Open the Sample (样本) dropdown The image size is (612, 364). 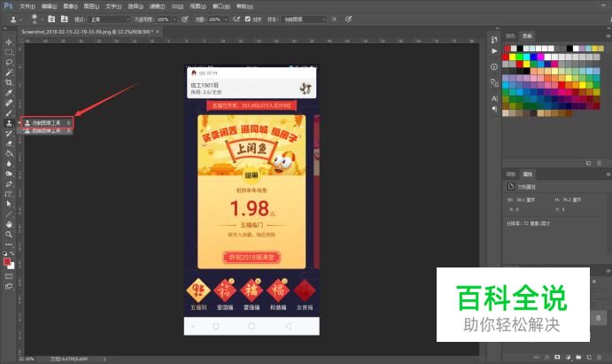tap(303, 19)
